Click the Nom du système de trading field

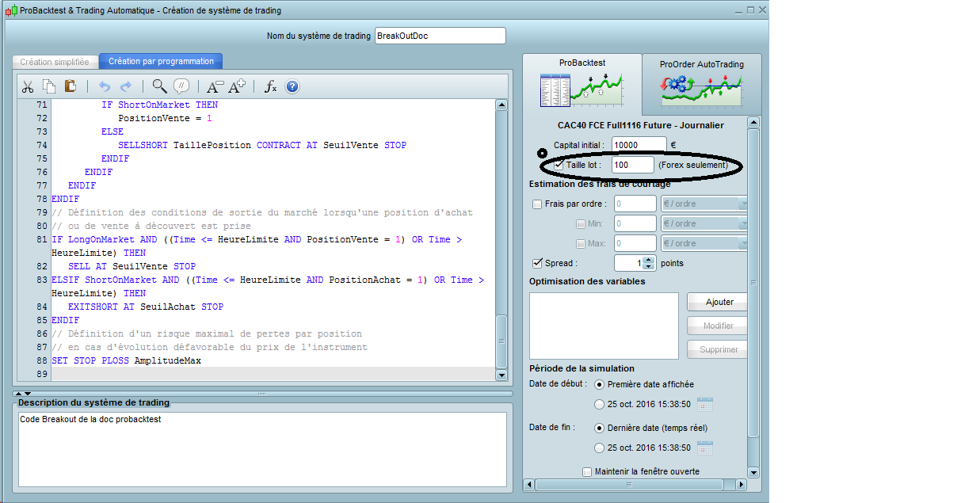coord(440,36)
